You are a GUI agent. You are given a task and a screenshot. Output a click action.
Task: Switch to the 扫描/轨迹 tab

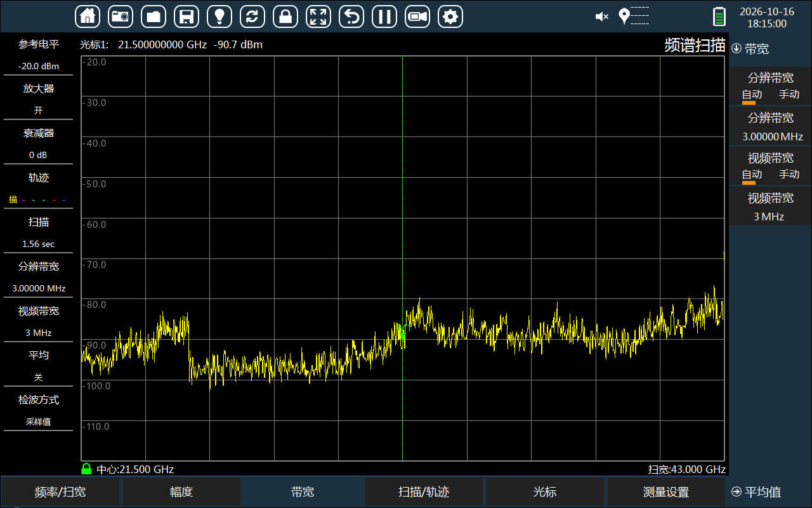click(x=424, y=491)
